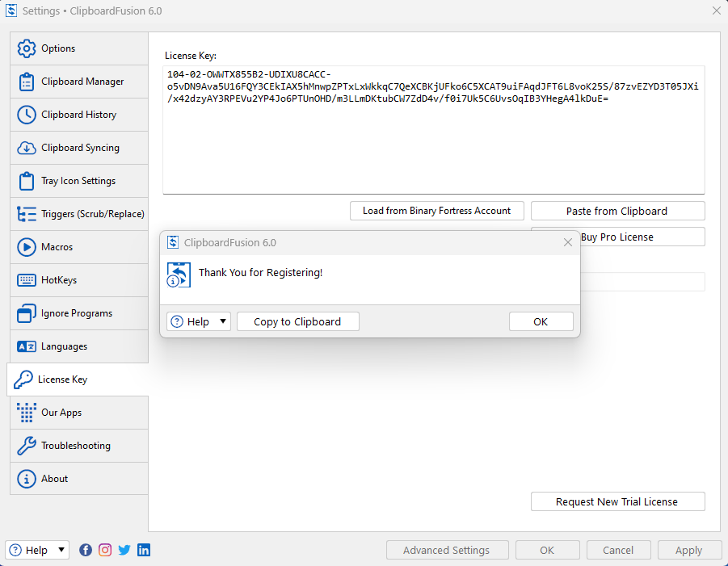The image size is (728, 566).
Task: Select the Clipboard Manager clipboard icon
Action: pyautogui.click(x=27, y=82)
